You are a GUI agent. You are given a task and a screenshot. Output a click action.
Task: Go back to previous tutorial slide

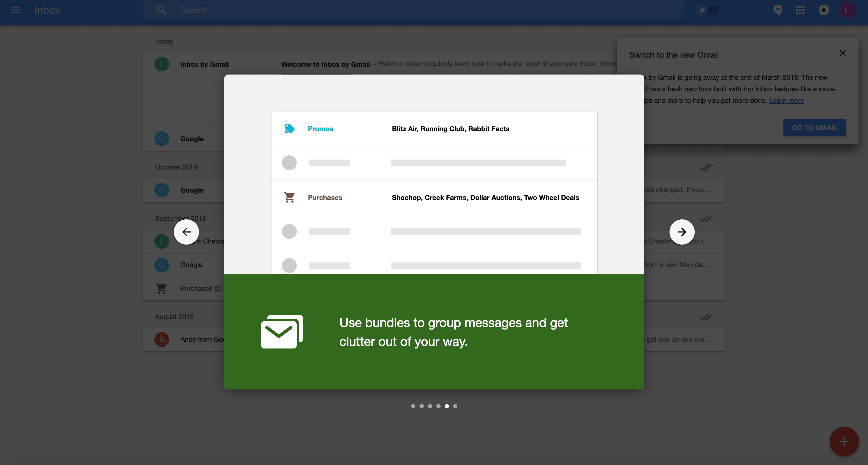click(x=186, y=232)
